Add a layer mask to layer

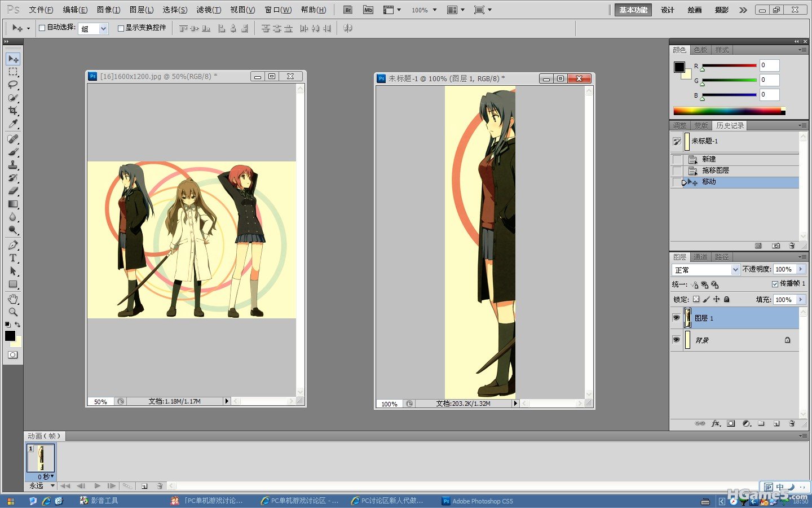(731, 423)
